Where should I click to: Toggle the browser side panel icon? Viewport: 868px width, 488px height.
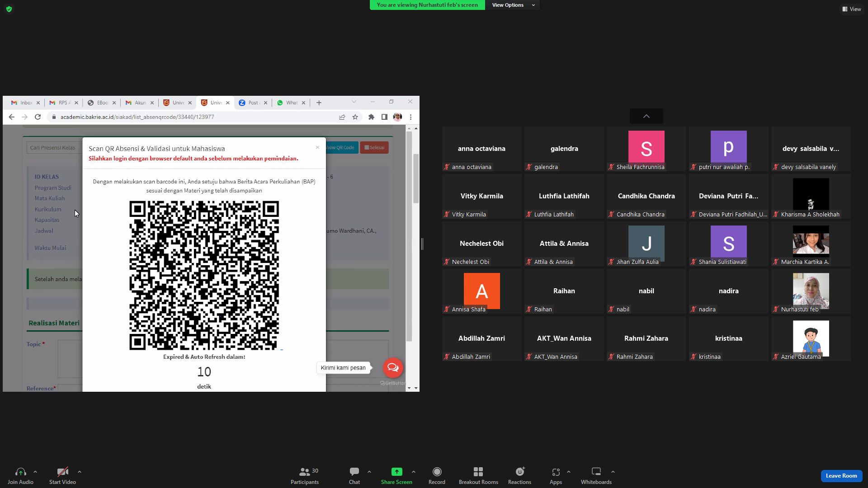click(x=384, y=117)
